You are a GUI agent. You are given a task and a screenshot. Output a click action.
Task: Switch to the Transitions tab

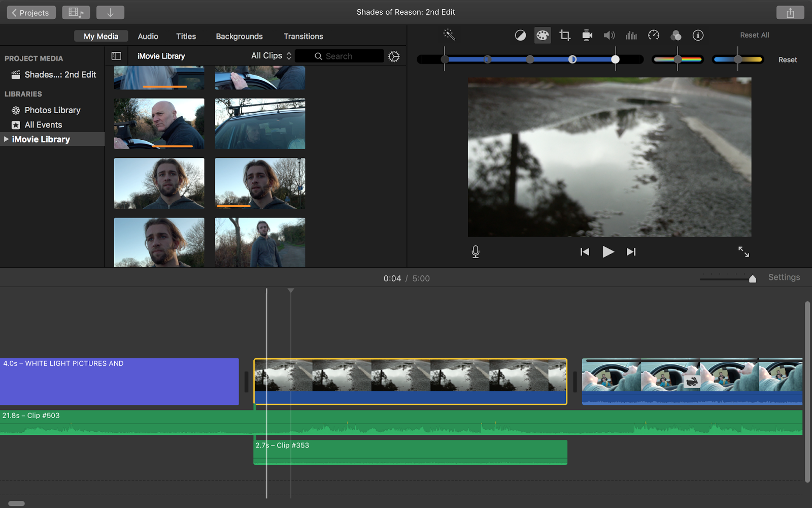pos(303,36)
